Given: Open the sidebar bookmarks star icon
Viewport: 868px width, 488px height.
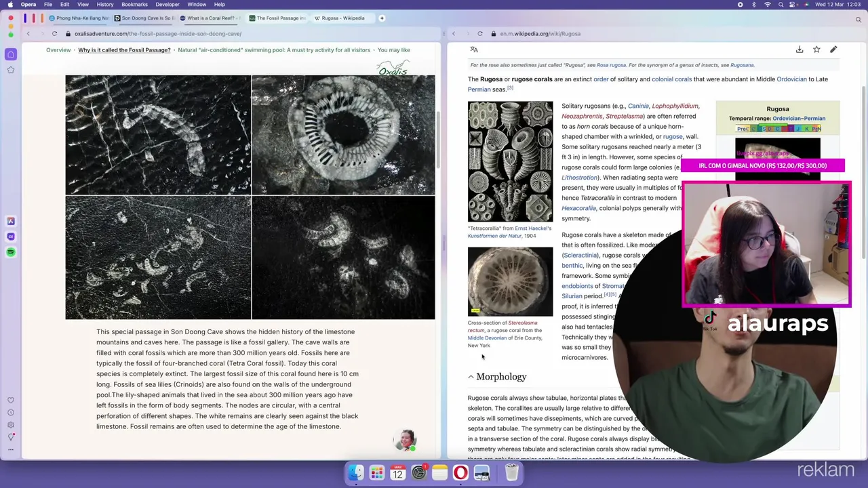Looking at the screenshot, I should (x=11, y=70).
